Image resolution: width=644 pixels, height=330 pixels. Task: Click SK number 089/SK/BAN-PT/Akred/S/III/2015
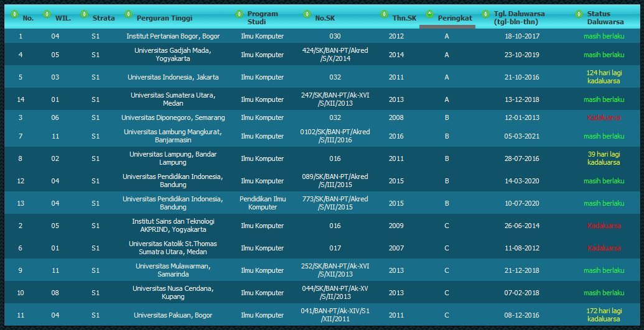(335, 181)
